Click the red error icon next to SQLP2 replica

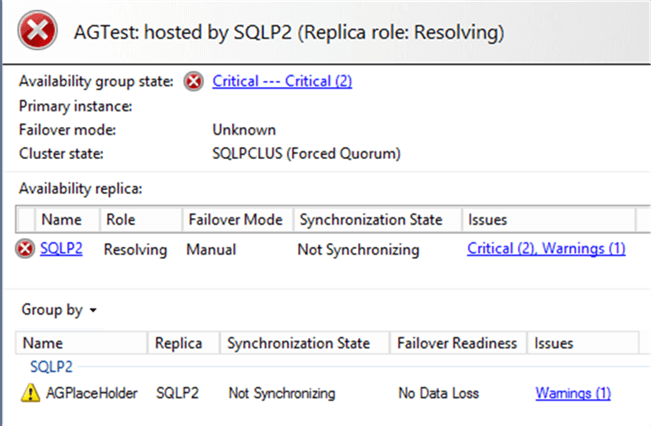click(25, 249)
